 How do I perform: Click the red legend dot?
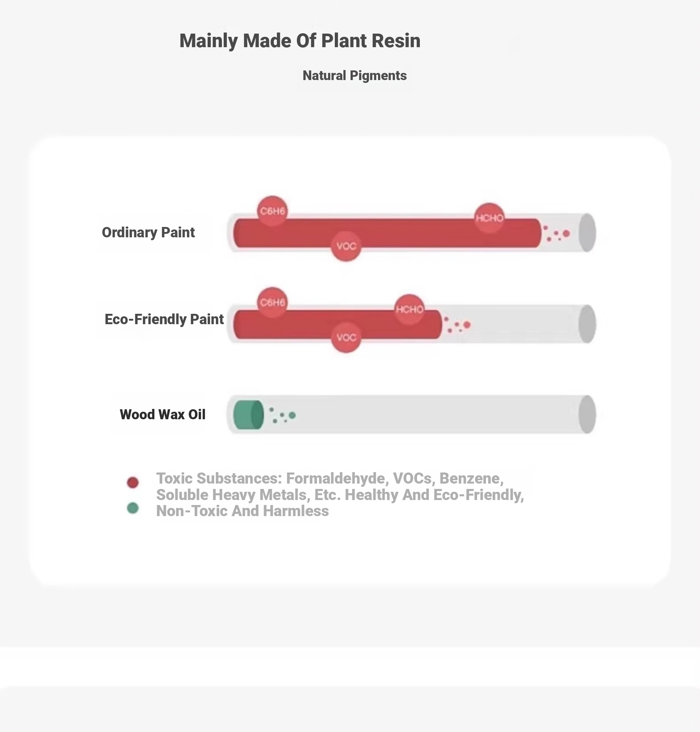(x=133, y=482)
